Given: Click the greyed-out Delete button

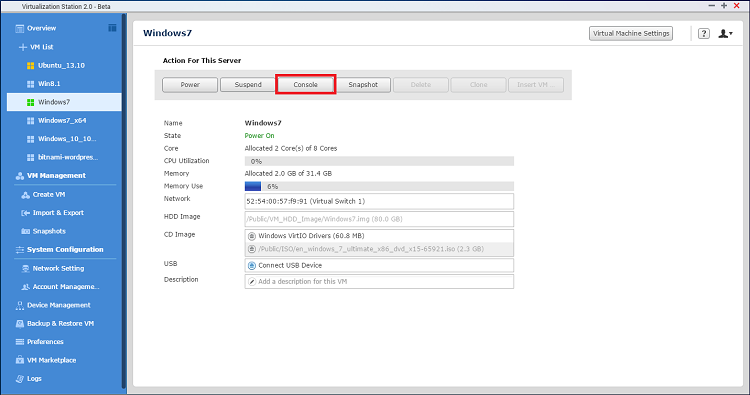Looking at the screenshot, I should pyautogui.click(x=421, y=85).
